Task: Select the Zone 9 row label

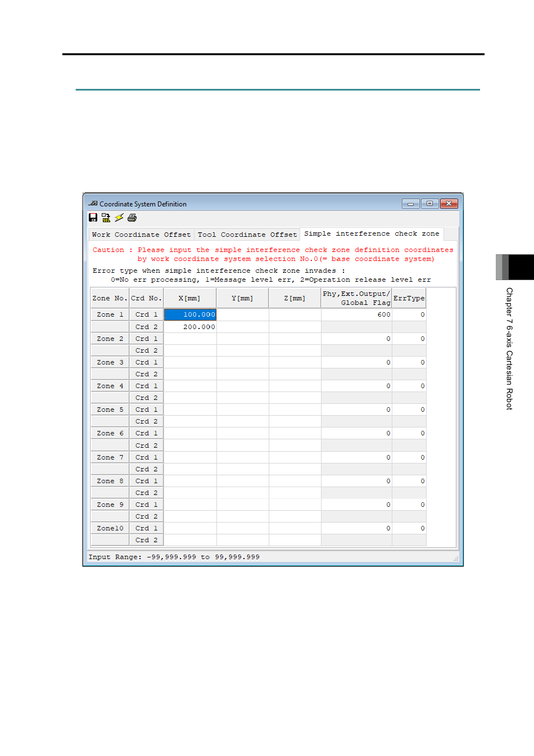Action: coord(110,505)
